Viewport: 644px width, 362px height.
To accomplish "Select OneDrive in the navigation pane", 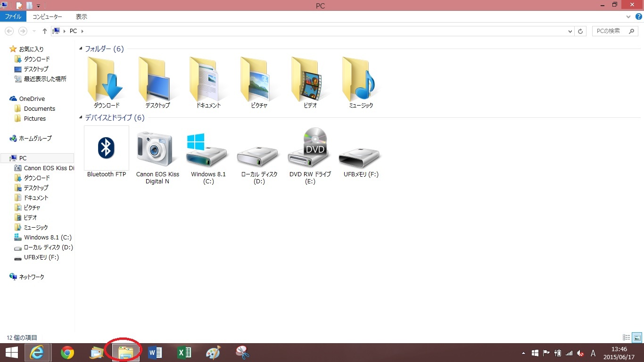I will [32, 99].
